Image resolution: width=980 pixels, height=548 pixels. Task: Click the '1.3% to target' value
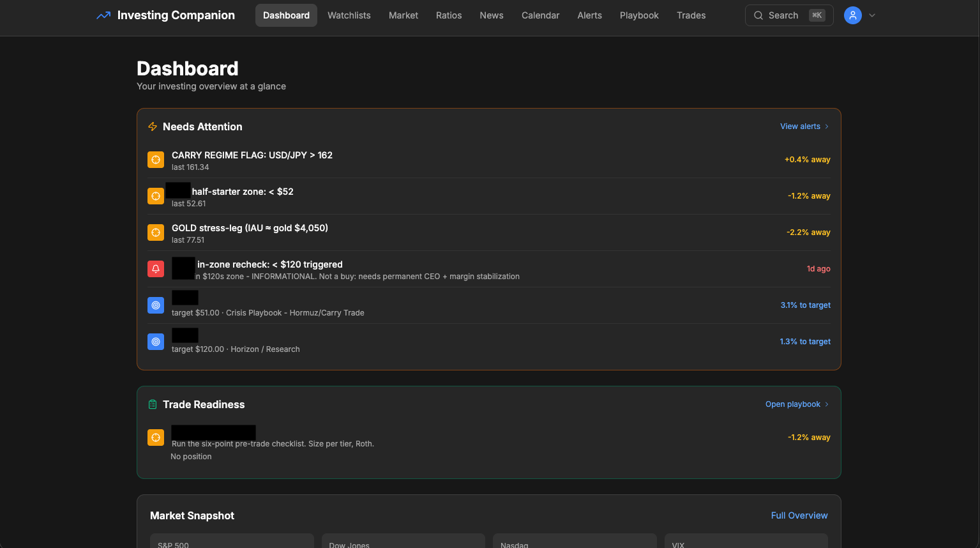click(805, 342)
